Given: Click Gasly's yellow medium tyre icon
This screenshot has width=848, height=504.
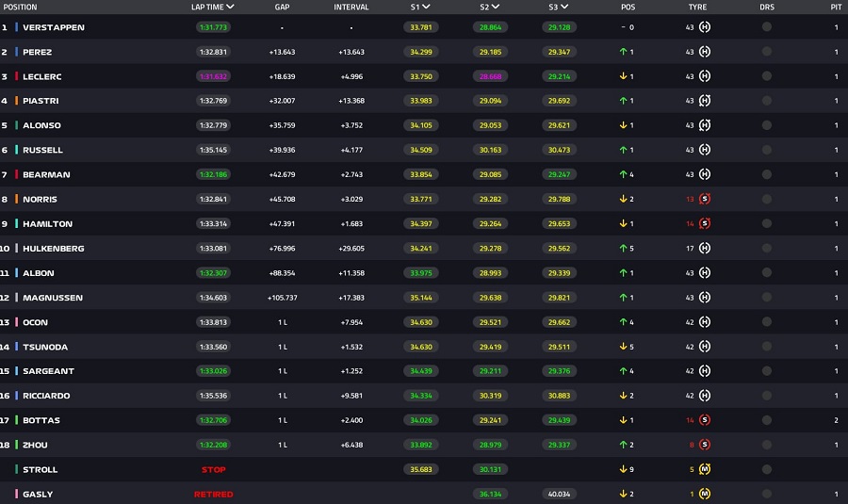Looking at the screenshot, I should tap(704, 494).
